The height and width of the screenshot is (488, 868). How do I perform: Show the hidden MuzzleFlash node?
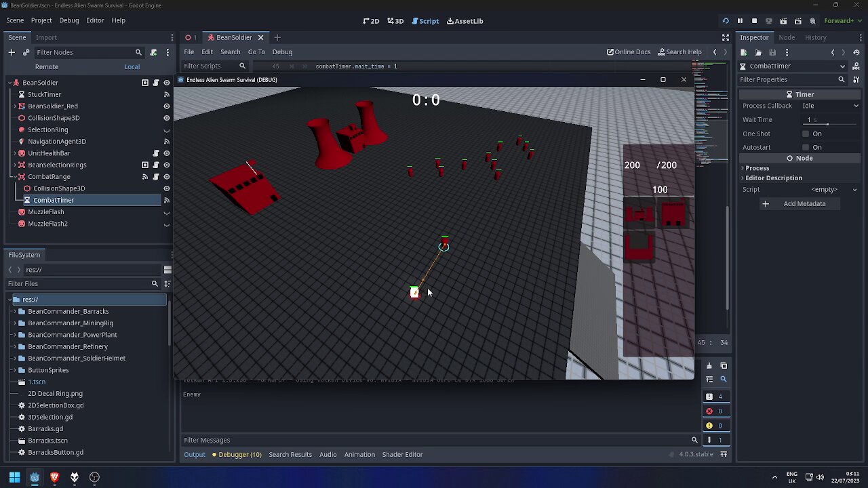[166, 212]
